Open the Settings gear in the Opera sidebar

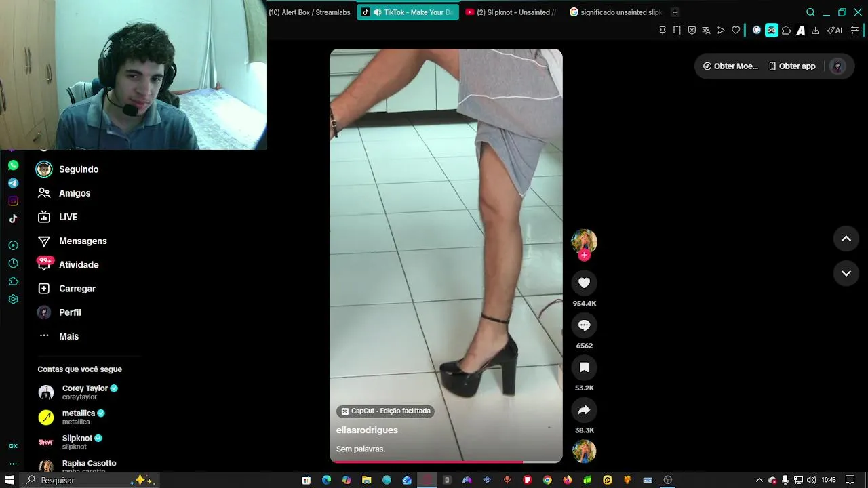pyautogui.click(x=13, y=299)
